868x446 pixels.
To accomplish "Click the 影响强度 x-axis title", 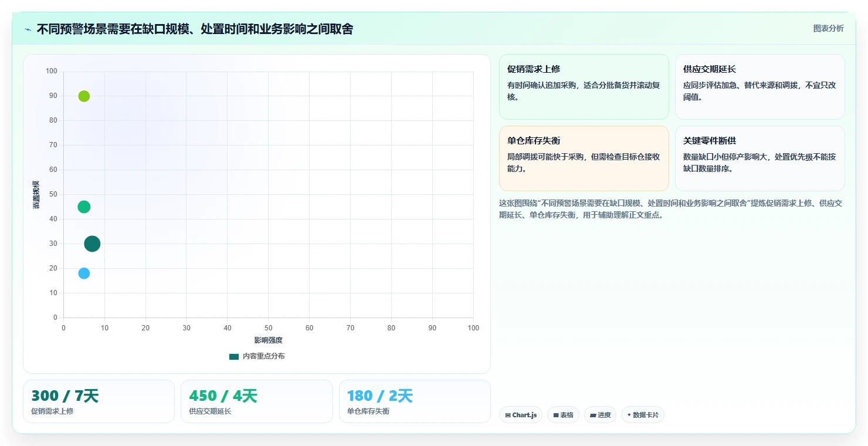I will 268,340.
